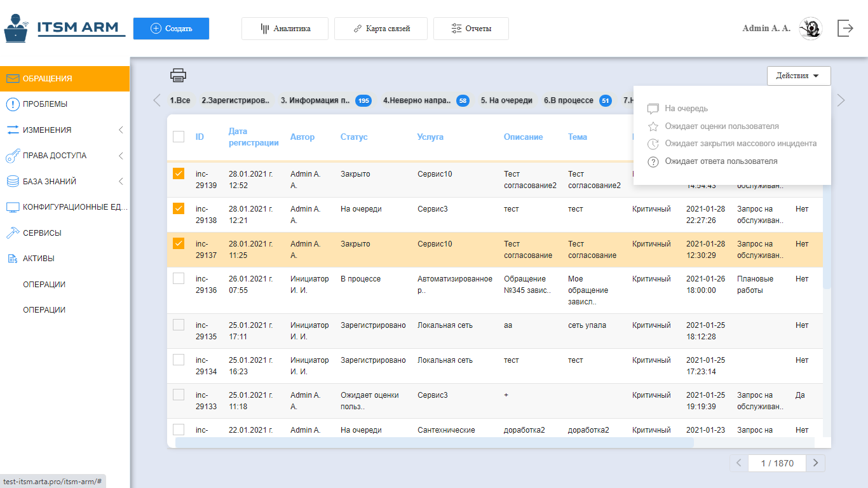Image resolution: width=868 pixels, height=488 pixels.
Task: Click the exclamation icon beside Проблемы
Action: tap(13, 104)
